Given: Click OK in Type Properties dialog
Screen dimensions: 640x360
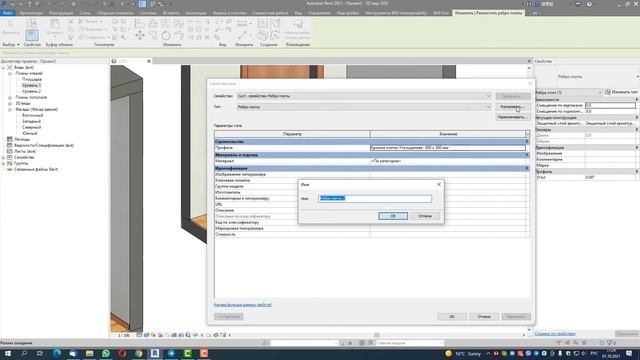Looking at the screenshot, I should [x=452, y=317].
